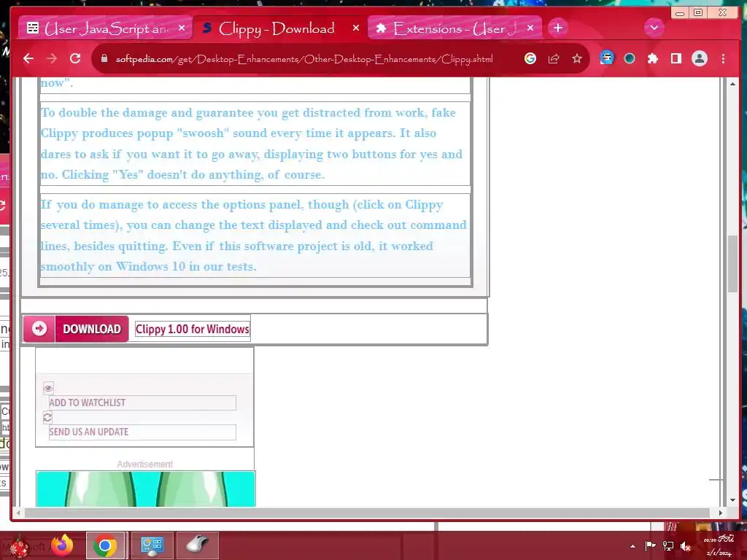Share this page using the share icon
747x560 pixels.
pyautogui.click(x=554, y=58)
